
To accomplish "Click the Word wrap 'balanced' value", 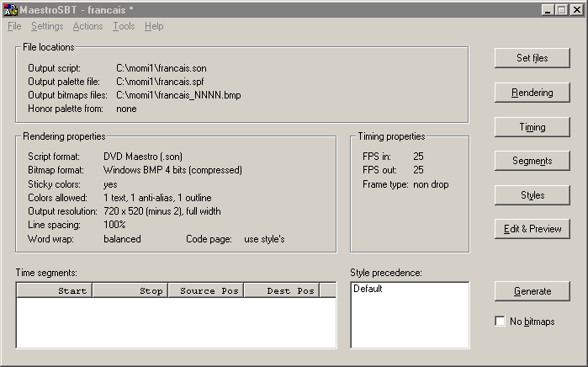I will tap(122, 239).
